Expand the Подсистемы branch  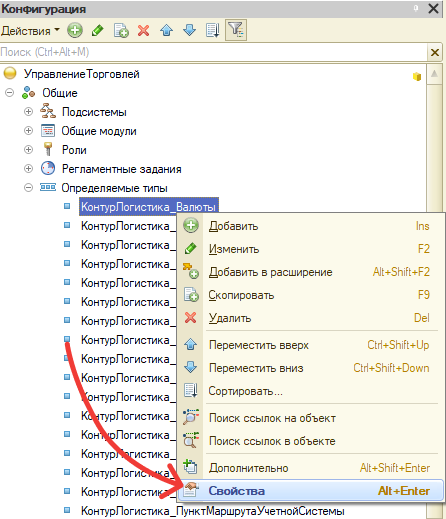coord(29,111)
